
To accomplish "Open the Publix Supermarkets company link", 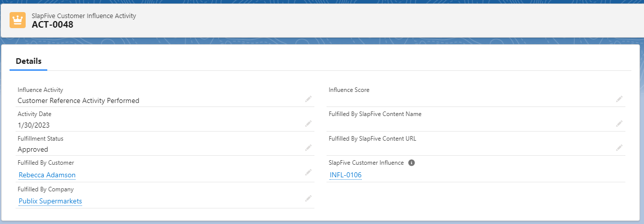I will click(50, 201).
